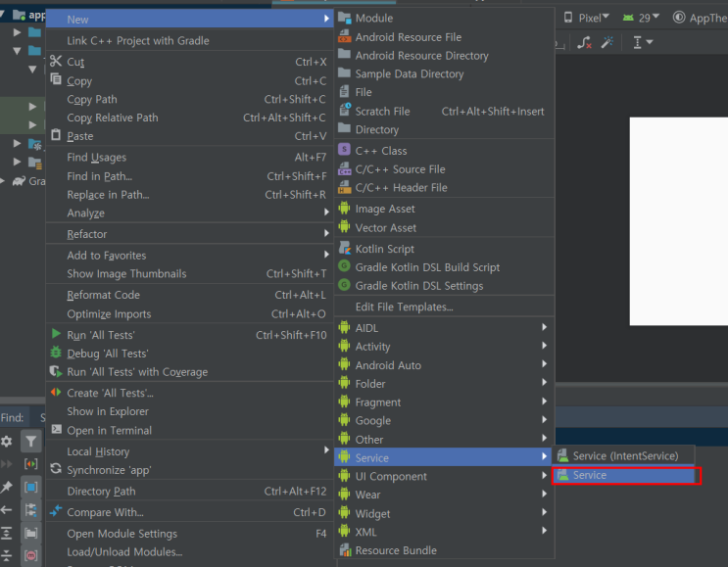Click the Android Resource File icon
Screen dimensions: 728x567
345,36
